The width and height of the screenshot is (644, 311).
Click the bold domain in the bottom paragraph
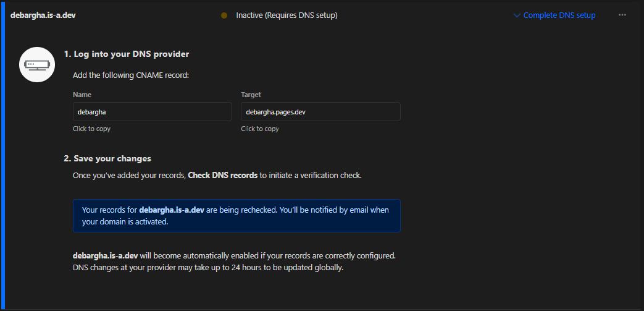(105, 255)
